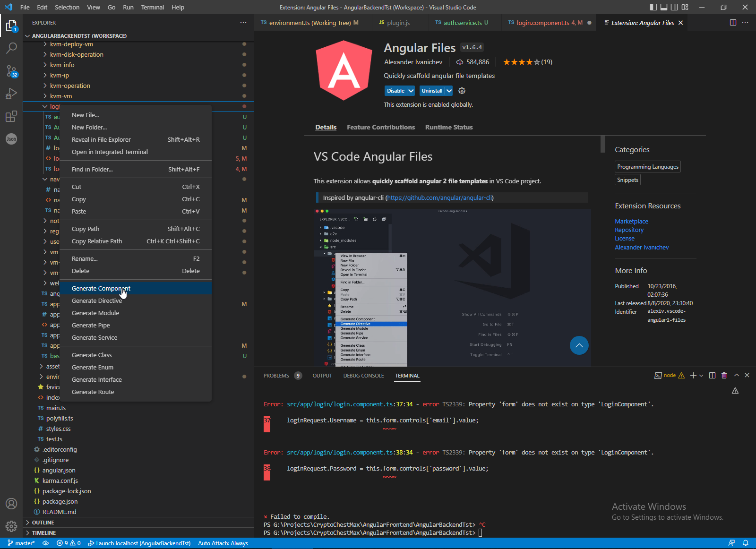Switch to the Feature Contributions tab

(x=381, y=127)
